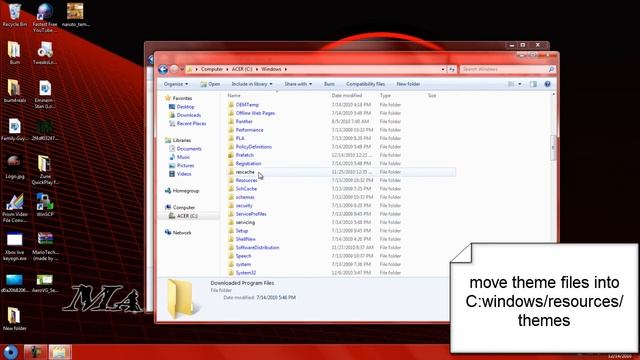Image resolution: width=640 pixels, height=360 pixels.
Task: Click the Back navigation arrow in Explorer
Action: pyautogui.click(x=163, y=69)
